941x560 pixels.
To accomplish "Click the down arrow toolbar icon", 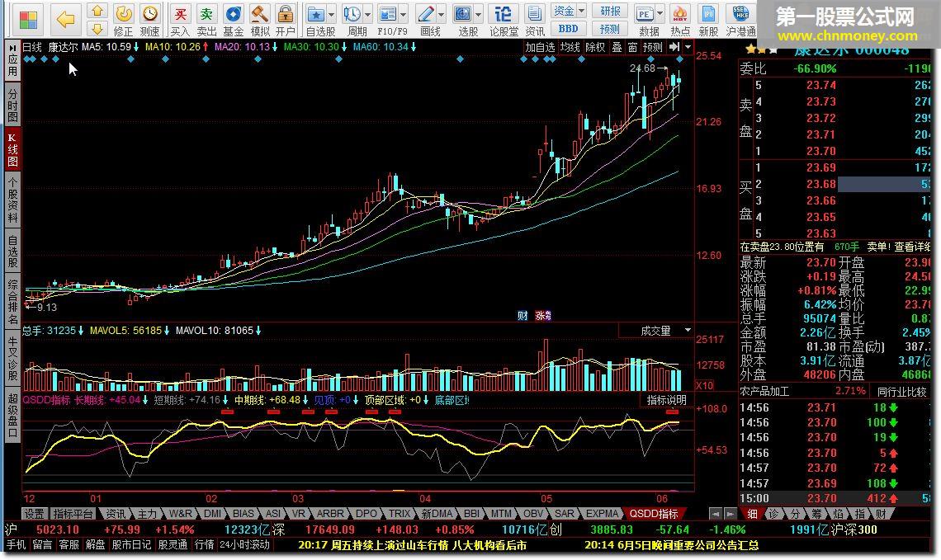I will [97, 27].
